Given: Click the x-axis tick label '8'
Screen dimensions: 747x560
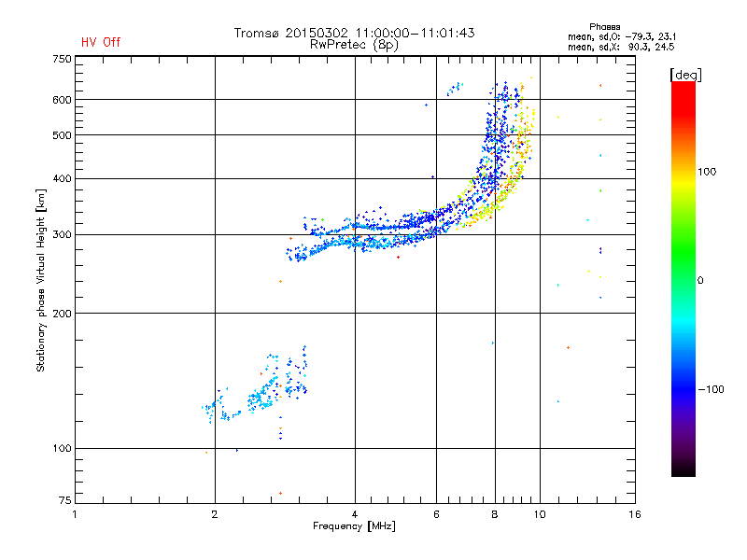Looking at the screenshot, I should [495, 514].
